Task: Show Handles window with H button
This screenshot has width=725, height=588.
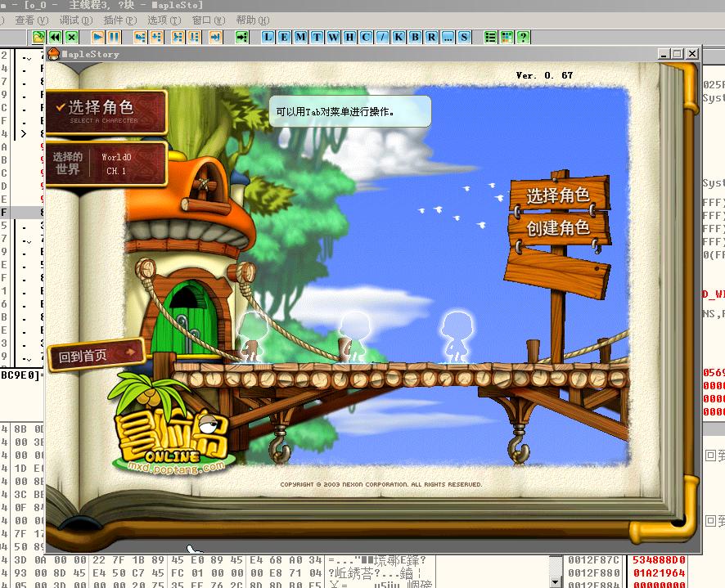Action: (x=349, y=37)
